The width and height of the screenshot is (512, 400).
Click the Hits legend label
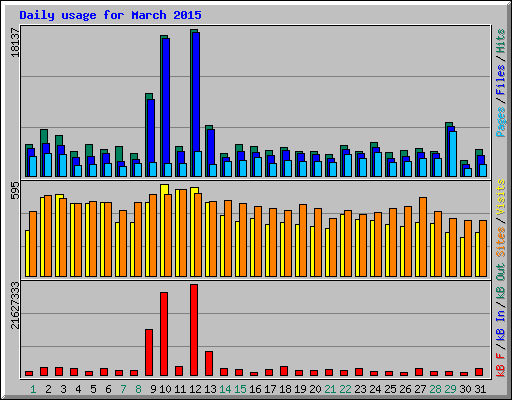(x=500, y=41)
